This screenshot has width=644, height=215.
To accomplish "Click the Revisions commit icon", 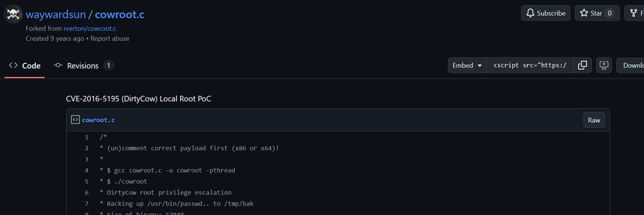I will click(x=58, y=65).
